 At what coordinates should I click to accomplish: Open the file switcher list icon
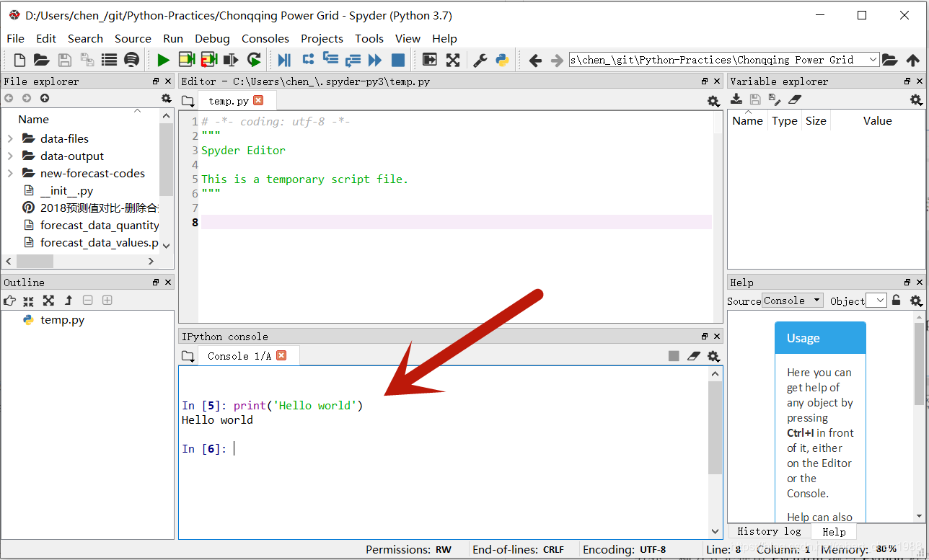point(109,60)
